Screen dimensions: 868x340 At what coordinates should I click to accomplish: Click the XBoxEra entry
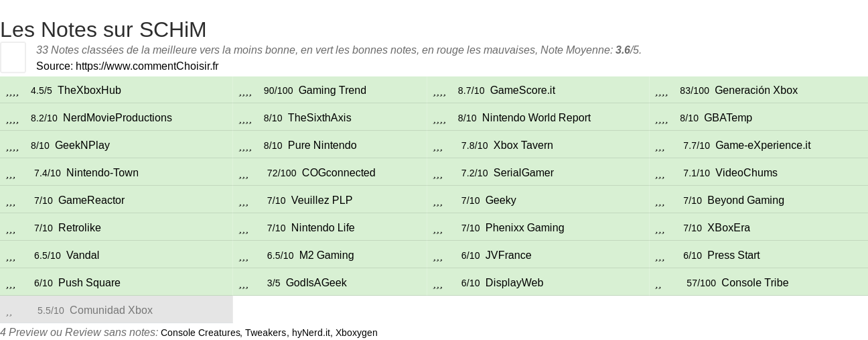tap(729, 228)
